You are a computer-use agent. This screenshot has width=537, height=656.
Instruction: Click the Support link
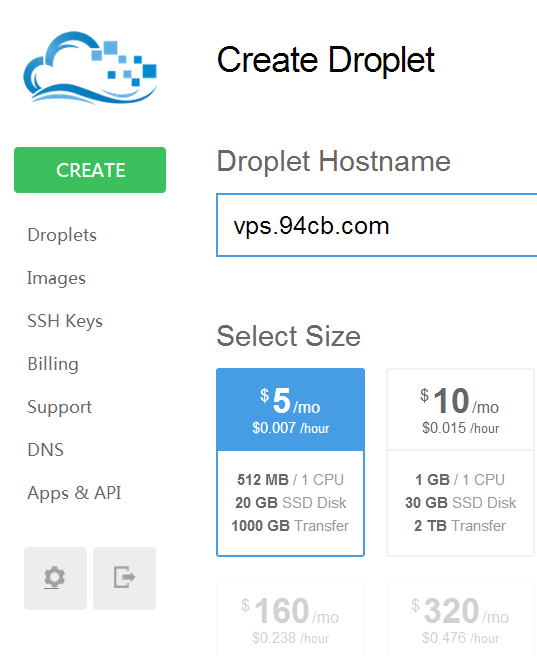59,407
